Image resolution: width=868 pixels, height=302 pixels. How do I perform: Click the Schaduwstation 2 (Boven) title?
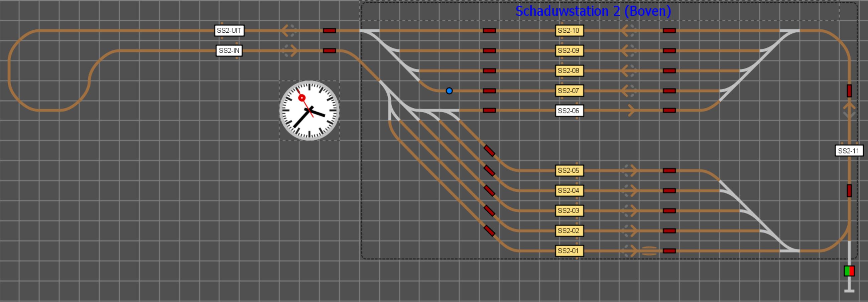593,11
